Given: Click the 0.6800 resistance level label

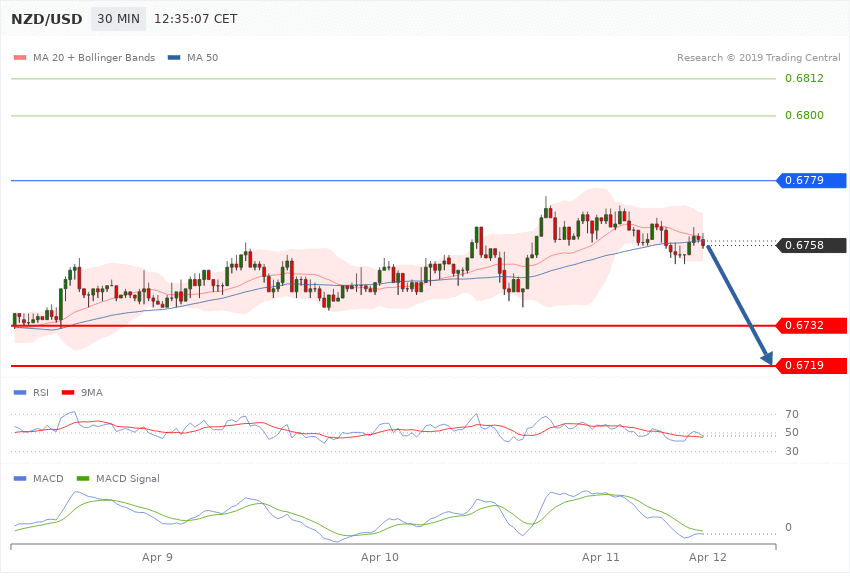Looking at the screenshot, I should click(804, 115).
